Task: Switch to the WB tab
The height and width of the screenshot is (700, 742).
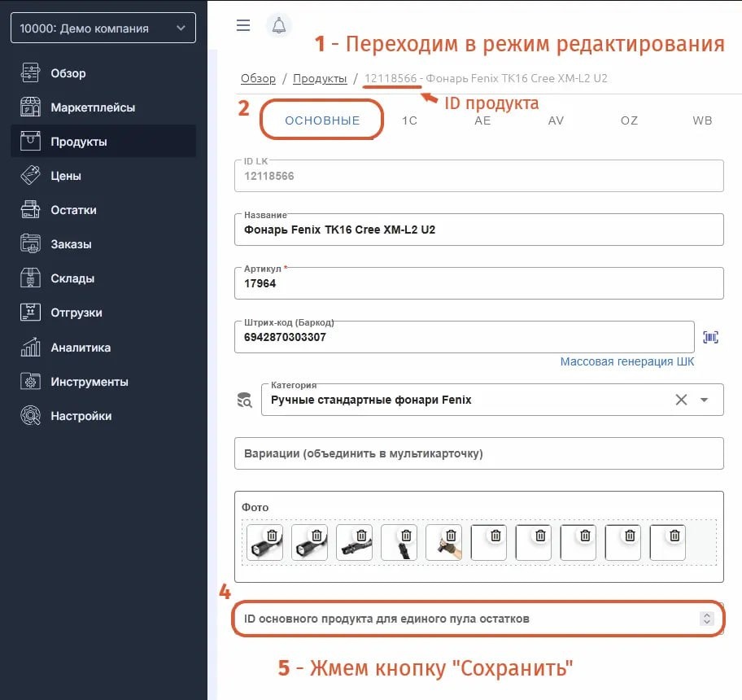Action: tap(702, 120)
